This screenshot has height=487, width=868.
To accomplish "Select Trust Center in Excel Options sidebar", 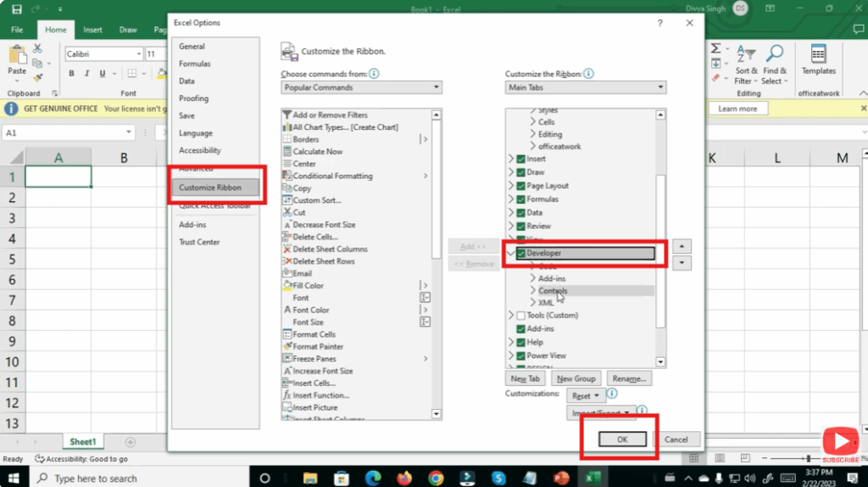I will [x=199, y=242].
